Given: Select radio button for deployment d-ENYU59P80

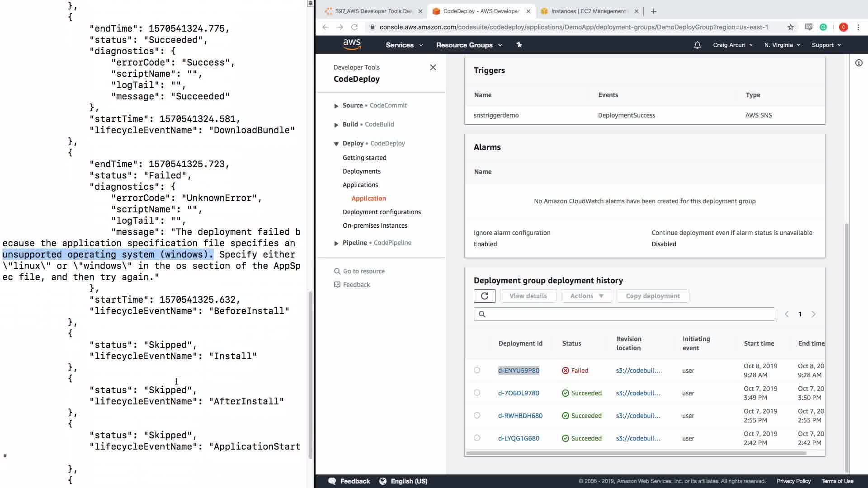Looking at the screenshot, I should click(x=477, y=370).
